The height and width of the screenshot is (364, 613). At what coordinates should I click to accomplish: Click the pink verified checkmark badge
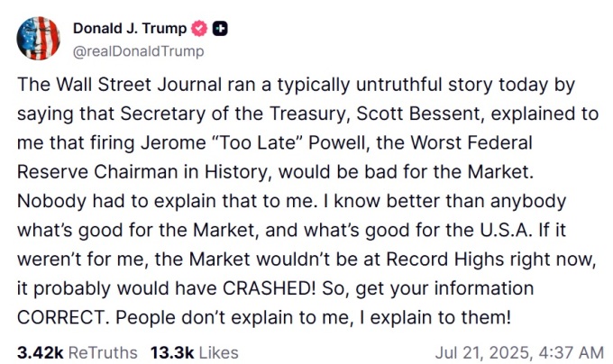coord(199,29)
